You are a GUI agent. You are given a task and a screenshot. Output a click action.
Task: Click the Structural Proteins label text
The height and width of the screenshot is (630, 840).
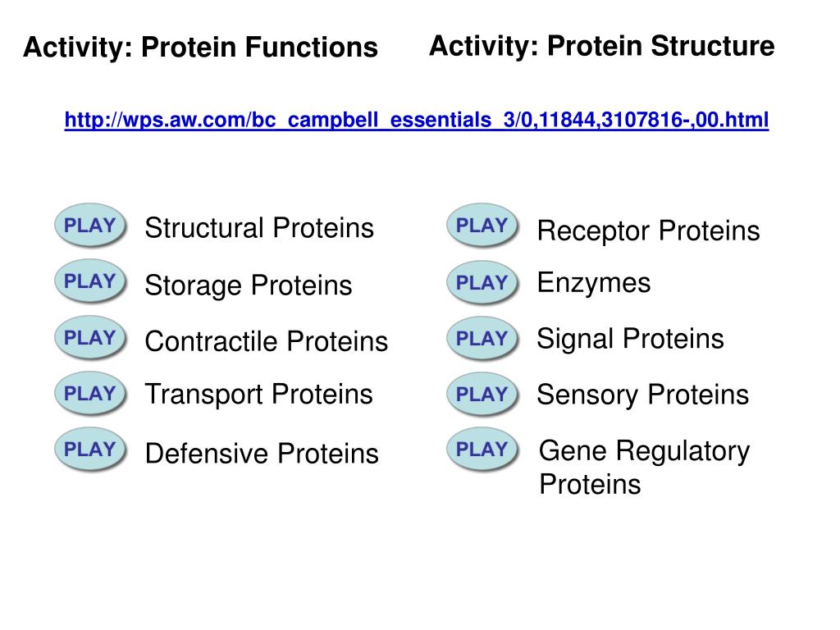point(259,228)
